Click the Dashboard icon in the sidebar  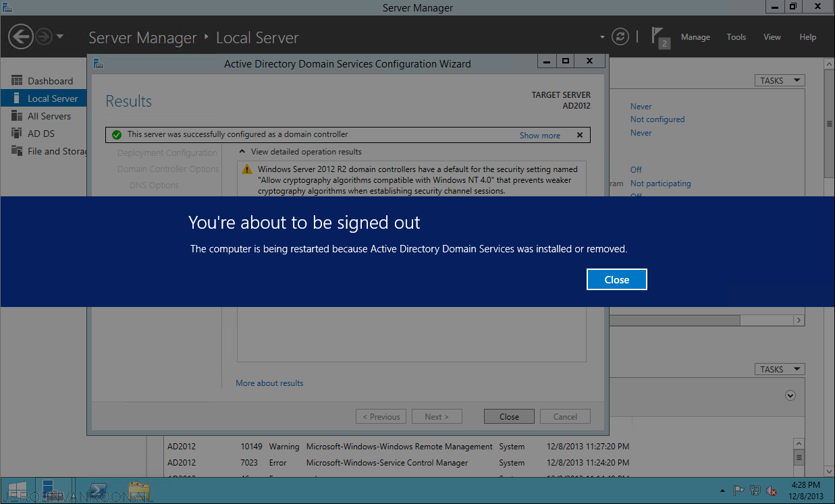17,80
